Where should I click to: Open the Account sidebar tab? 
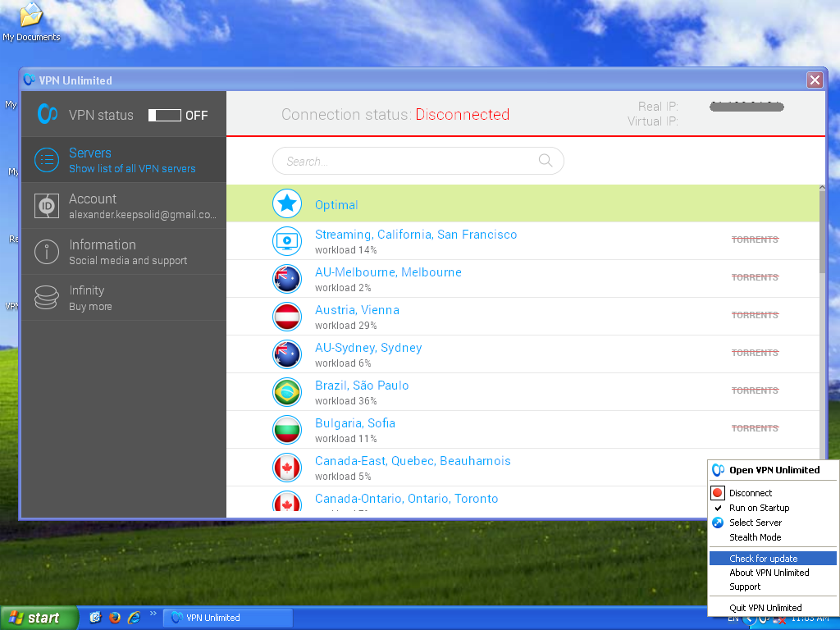[x=124, y=206]
